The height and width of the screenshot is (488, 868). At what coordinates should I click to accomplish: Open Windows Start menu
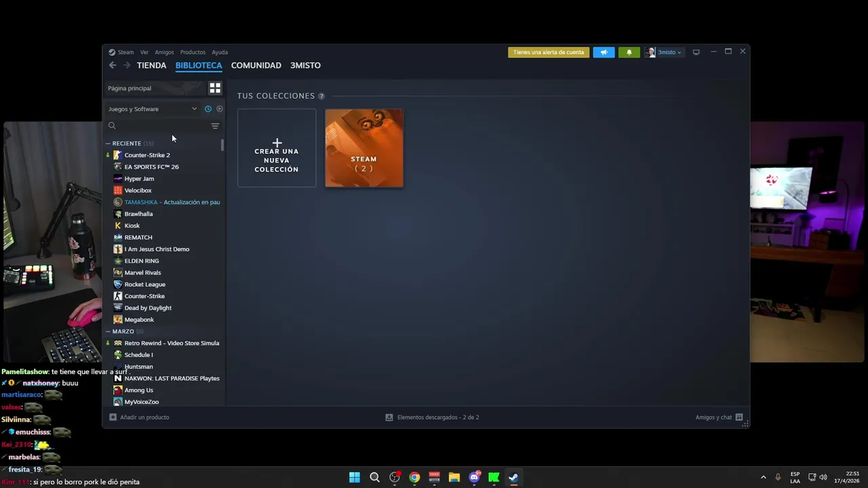[355, 477]
